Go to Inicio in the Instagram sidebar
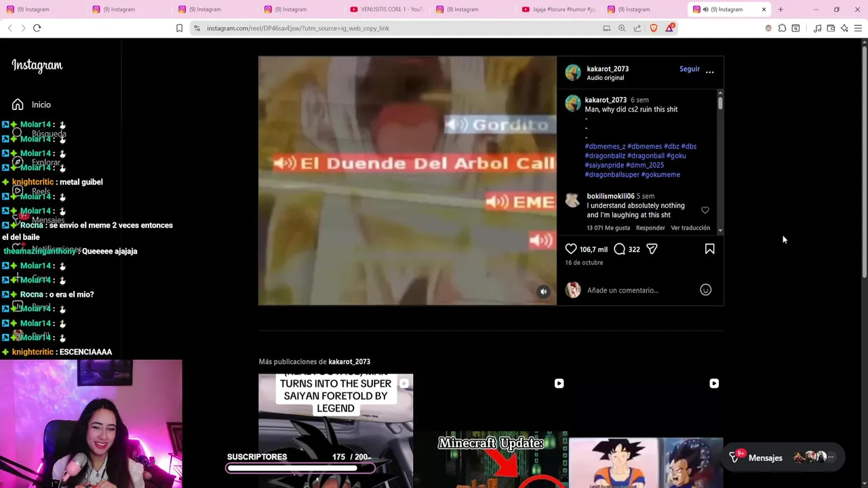This screenshot has height=488, width=868. click(31, 104)
